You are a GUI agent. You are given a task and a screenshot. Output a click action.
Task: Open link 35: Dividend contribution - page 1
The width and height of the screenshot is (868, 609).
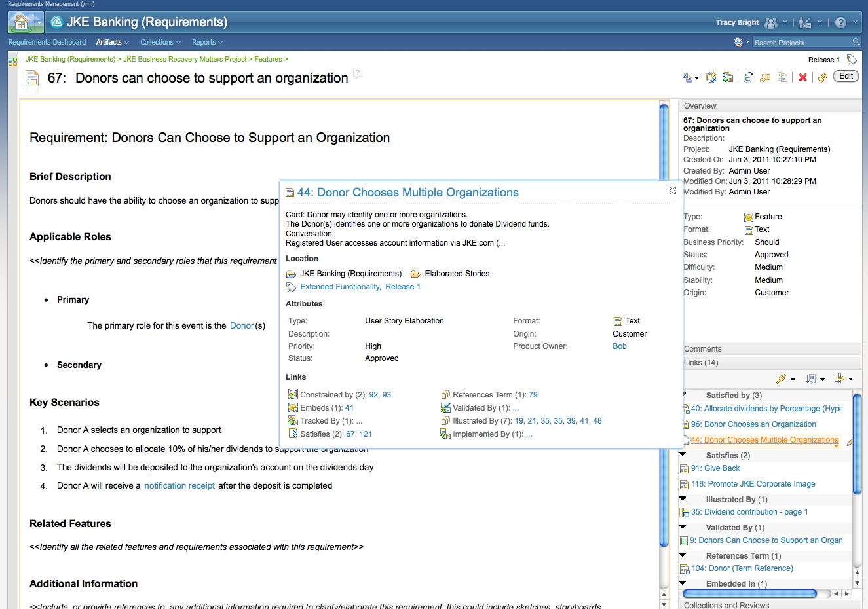click(749, 512)
